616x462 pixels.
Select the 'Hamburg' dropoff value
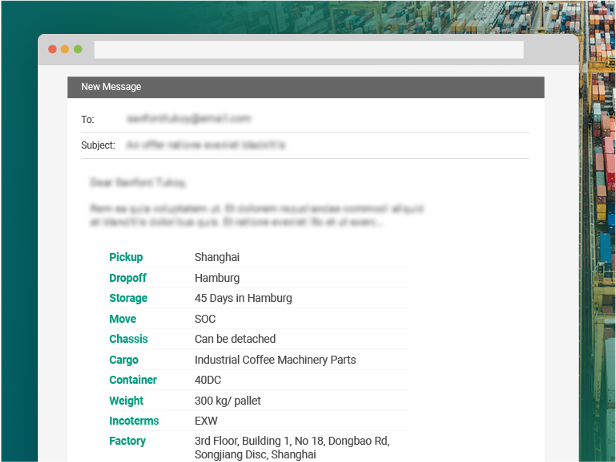(x=217, y=278)
